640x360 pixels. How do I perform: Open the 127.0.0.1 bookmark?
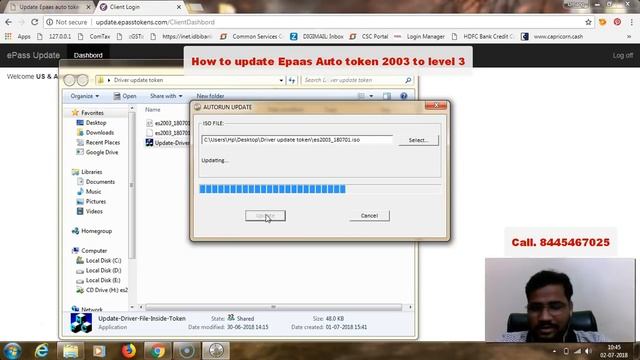pos(54,36)
